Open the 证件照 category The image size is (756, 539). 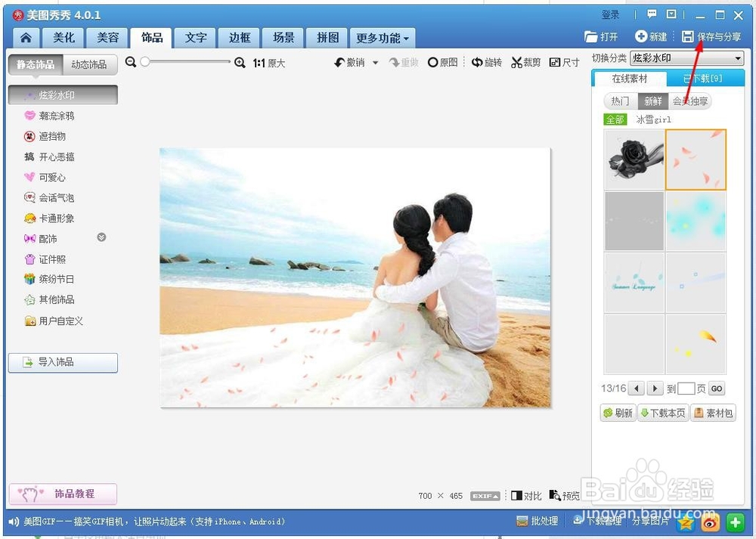coord(45,259)
